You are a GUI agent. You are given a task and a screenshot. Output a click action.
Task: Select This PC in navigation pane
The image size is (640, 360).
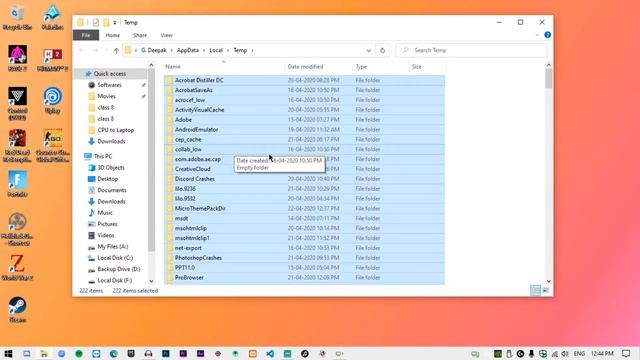coord(102,156)
